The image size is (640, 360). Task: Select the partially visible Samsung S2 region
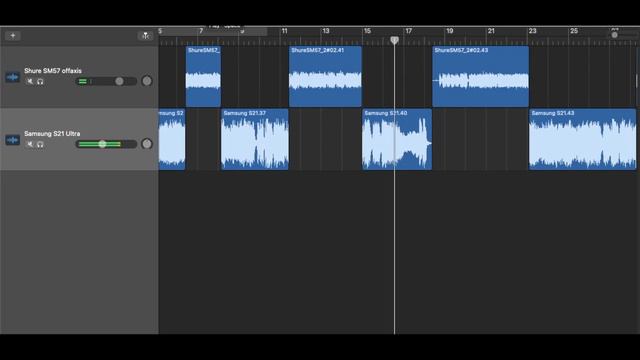(x=172, y=139)
